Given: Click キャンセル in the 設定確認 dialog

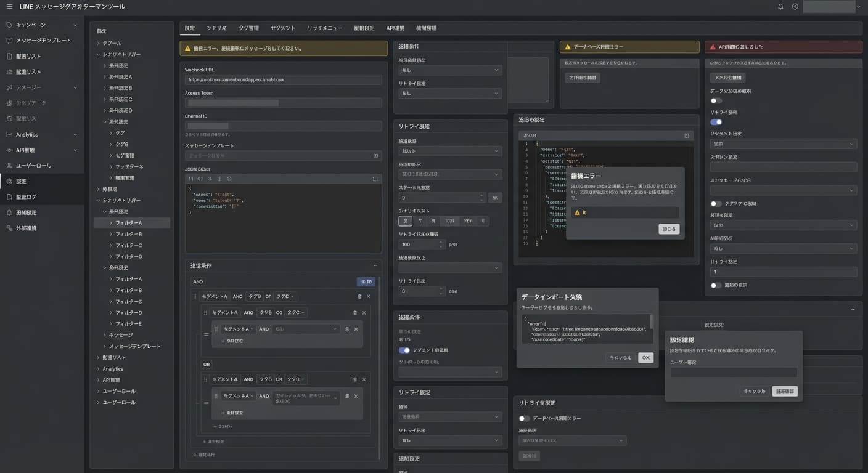Looking at the screenshot, I should [x=754, y=391].
